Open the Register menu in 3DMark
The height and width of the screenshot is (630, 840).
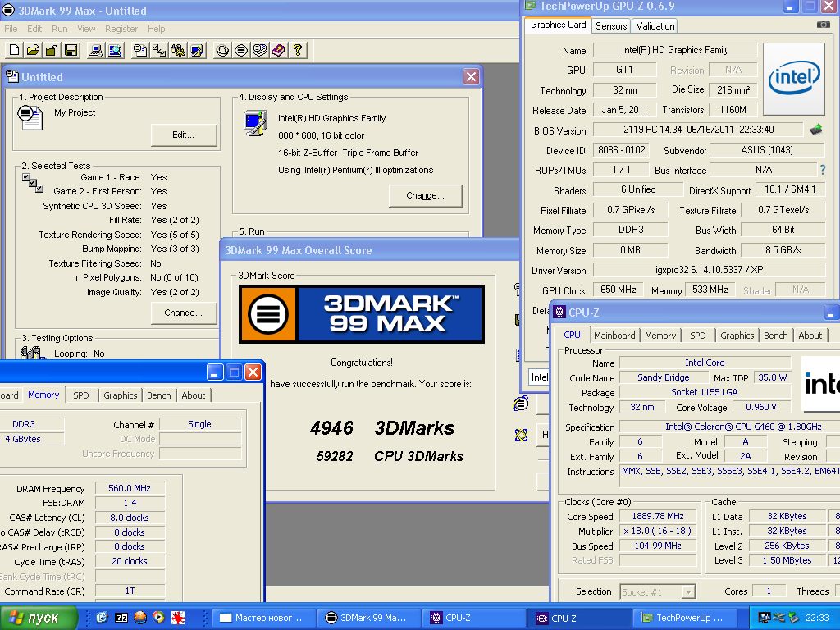point(121,29)
